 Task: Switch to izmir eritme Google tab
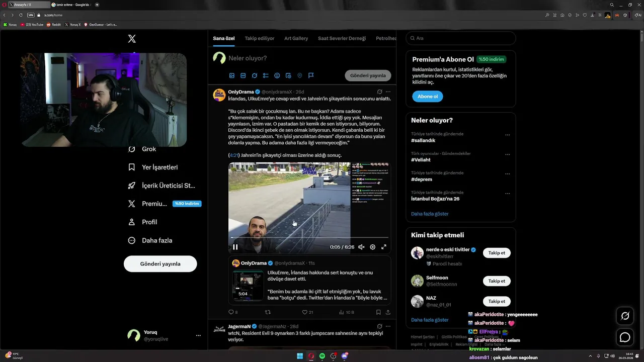coord(71,5)
